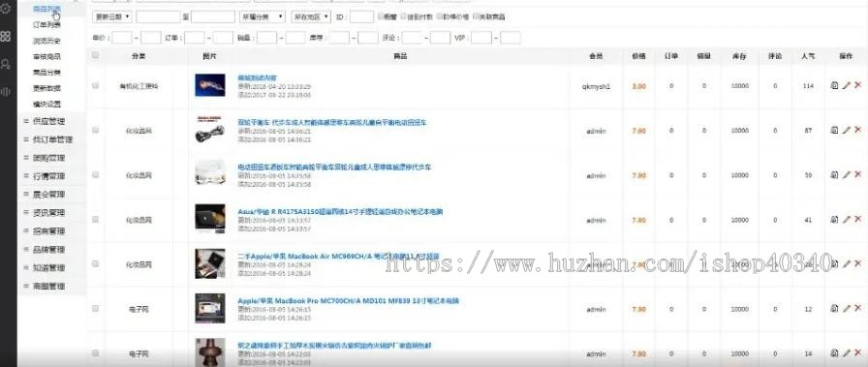The image size is (868, 367).
Task: Tick the checkbox for the Asus laptop row
Action: [x=95, y=219]
